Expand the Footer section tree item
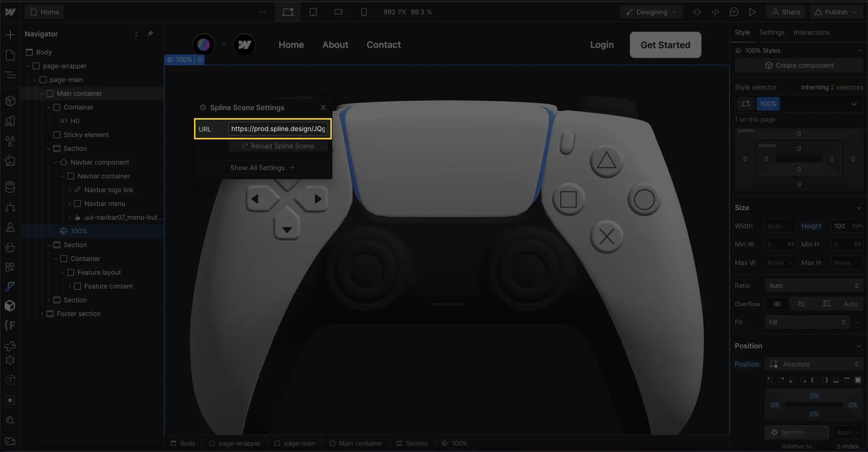This screenshot has height=452, width=868. point(42,313)
